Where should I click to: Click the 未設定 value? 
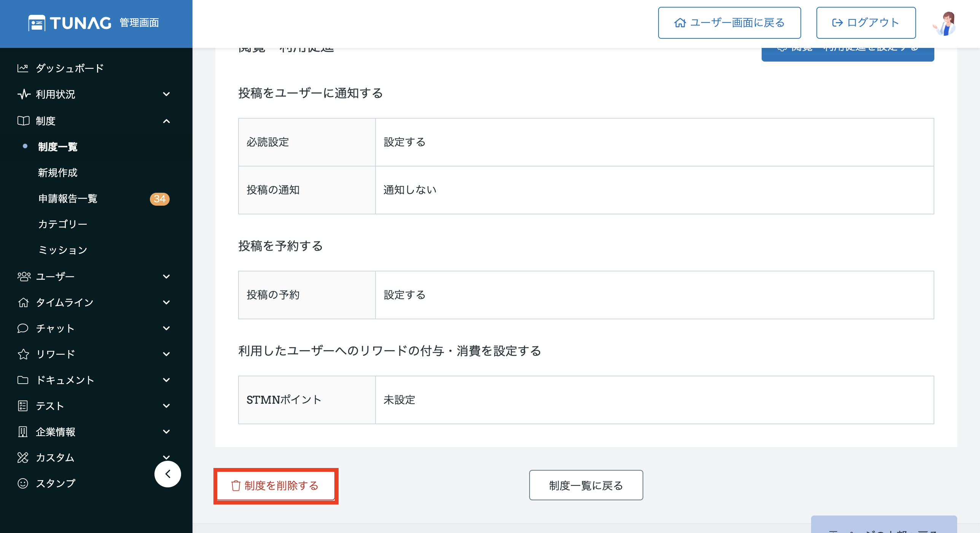point(399,400)
